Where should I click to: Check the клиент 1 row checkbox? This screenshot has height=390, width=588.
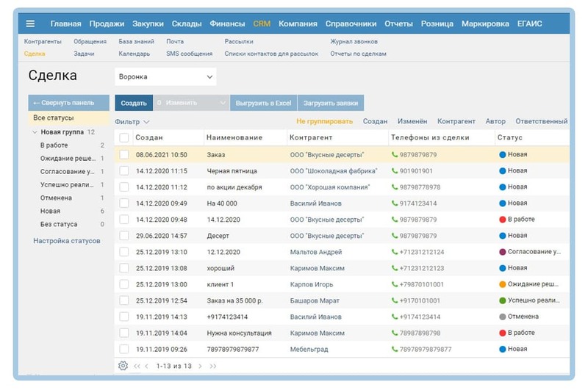click(x=124, y=284)
